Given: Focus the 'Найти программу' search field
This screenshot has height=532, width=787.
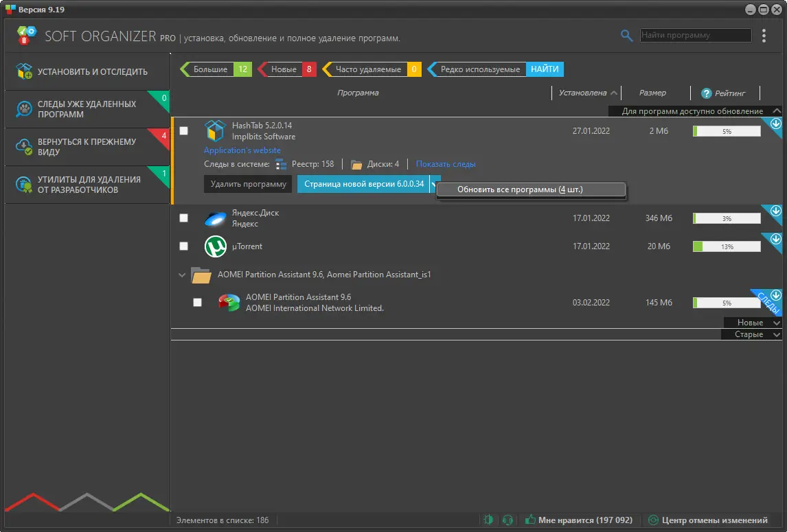Looking at the screenshot, I should point(696,35).
